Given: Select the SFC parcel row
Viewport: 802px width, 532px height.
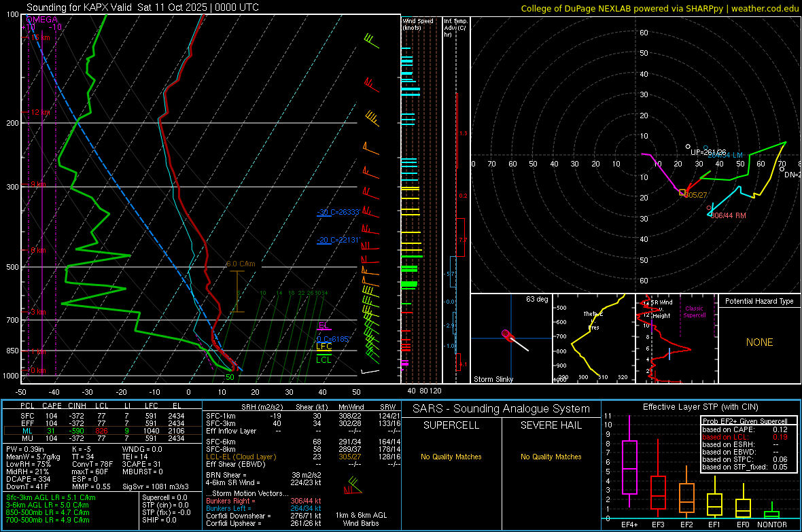Looking at the screenshot, I should coord(103,416).
